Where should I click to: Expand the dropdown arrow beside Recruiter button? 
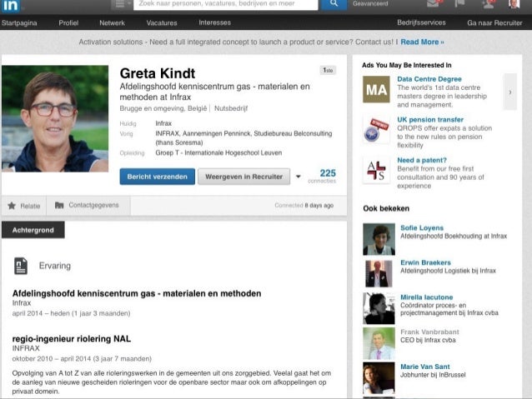(x=299, y=177)
